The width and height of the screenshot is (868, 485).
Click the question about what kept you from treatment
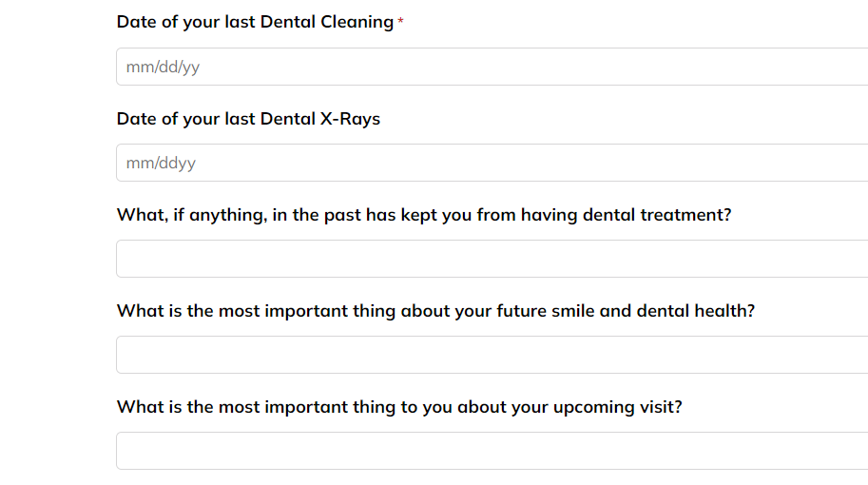pyautogui.click(x=424, y=215)
